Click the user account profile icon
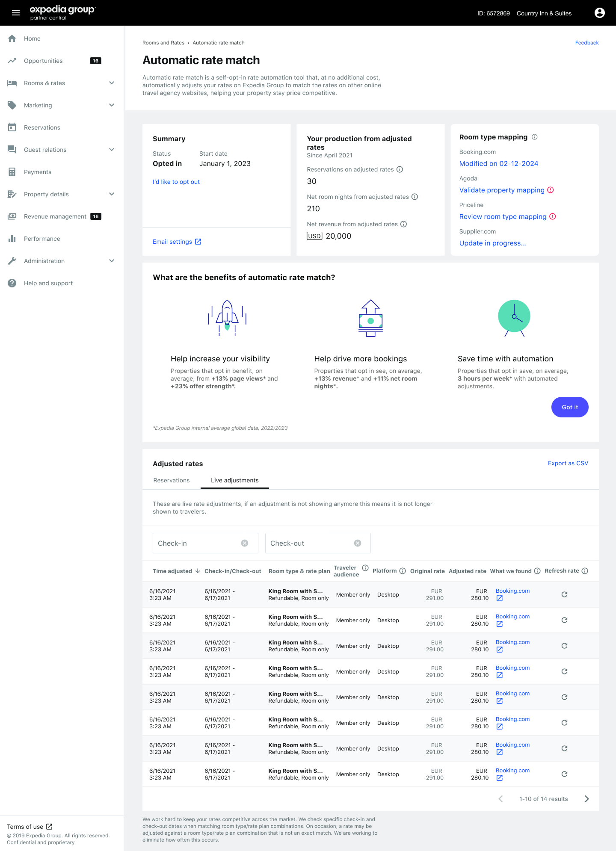Image resolution: width=616 pixels, height=851 pixels. click(599, 13)
